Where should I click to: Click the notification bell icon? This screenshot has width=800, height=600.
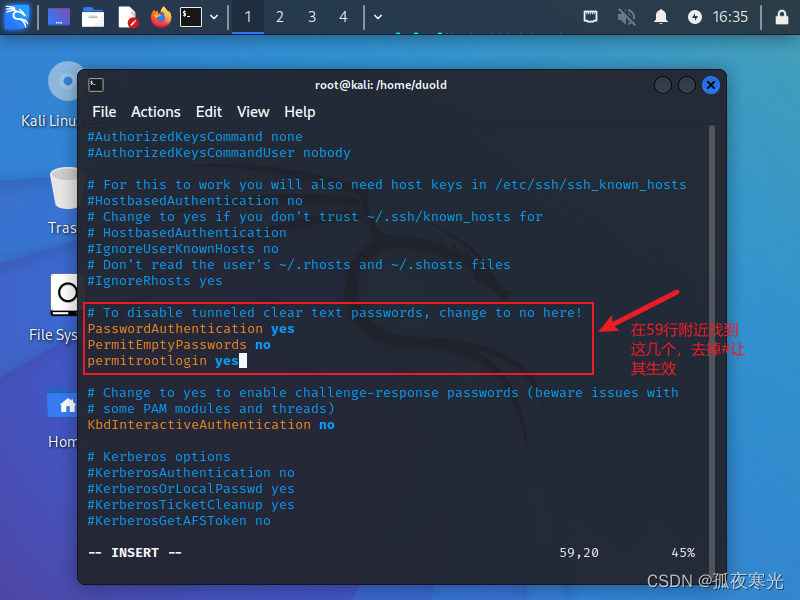[660, 16]
